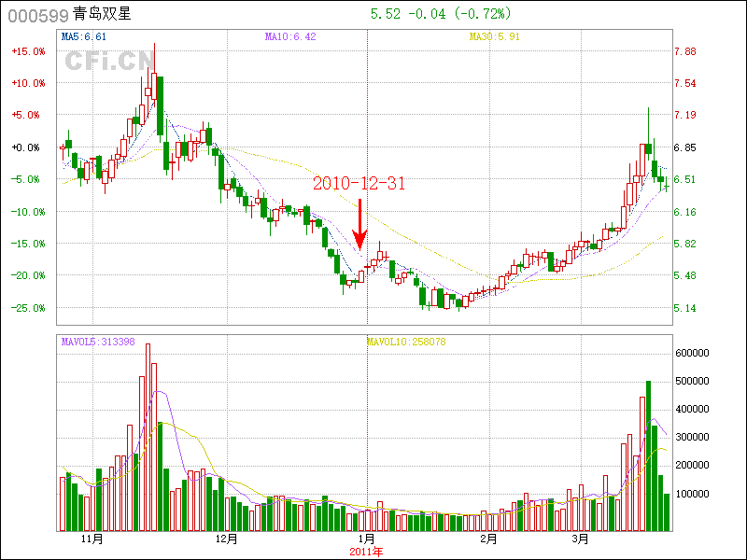The image size is (747, 560).
Task: Select the MA10:6.42 indicator label
Action: (x=290, y=36)
